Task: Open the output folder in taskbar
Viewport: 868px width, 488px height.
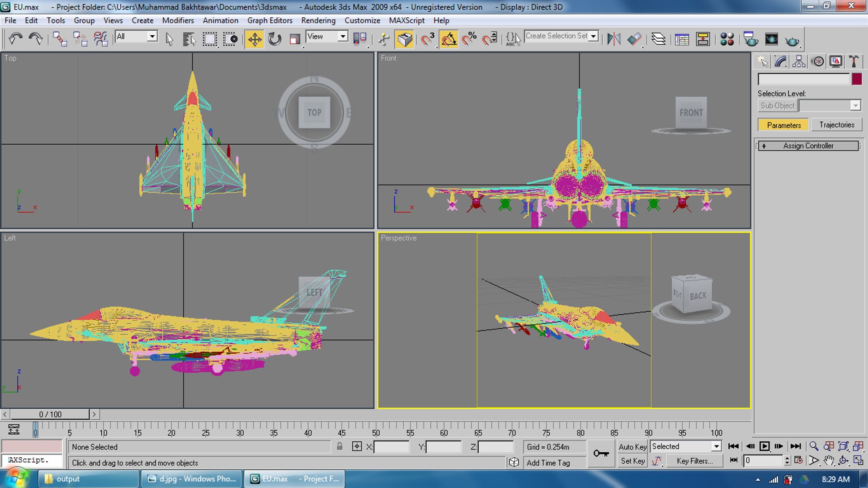Action: point(89,479)
